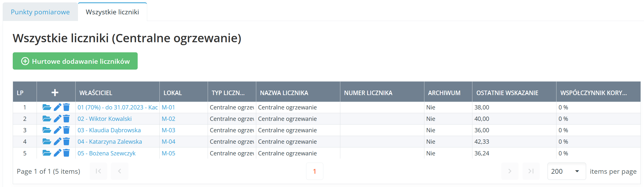The image size is (644, 187).
Task: Go to page 1 in pagination
Action: (315, 171)
